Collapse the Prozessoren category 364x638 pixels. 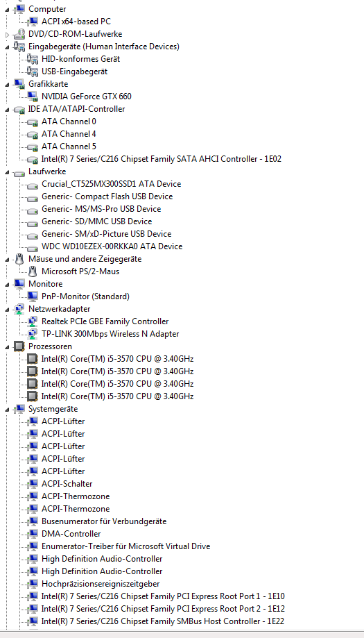(x=7, y=348)
